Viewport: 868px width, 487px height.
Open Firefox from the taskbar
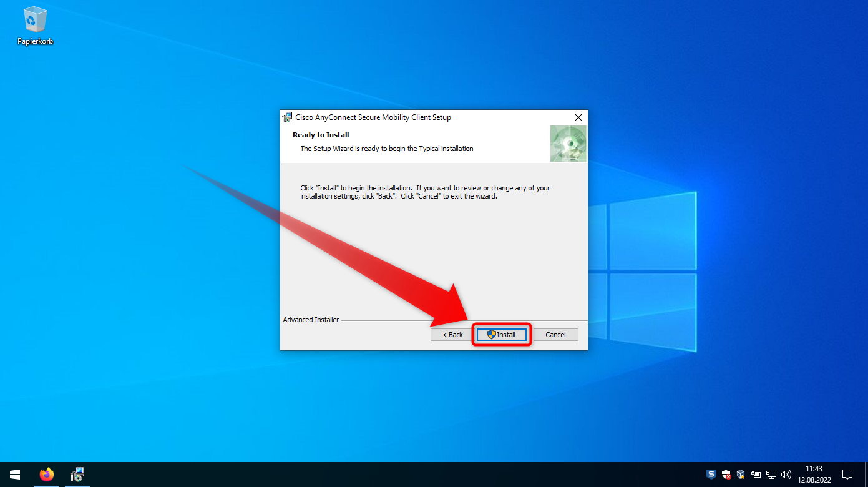pyautogui.click(x=47, y=475)
